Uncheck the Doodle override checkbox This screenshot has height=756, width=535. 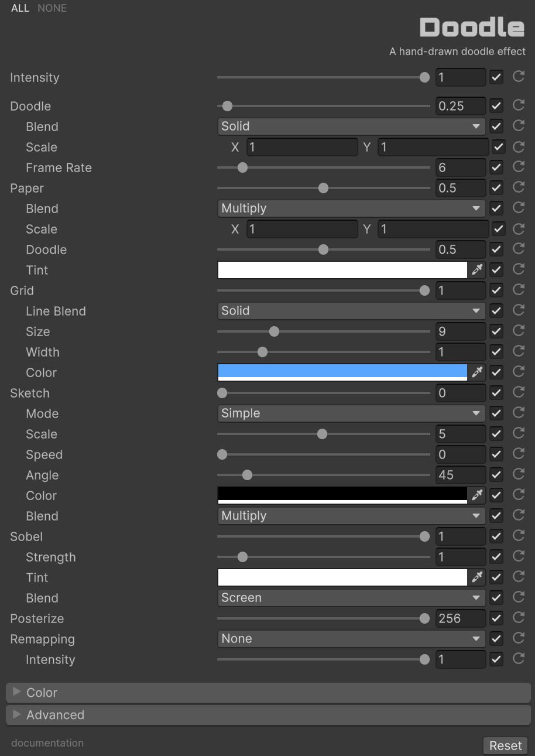(496, 106)
